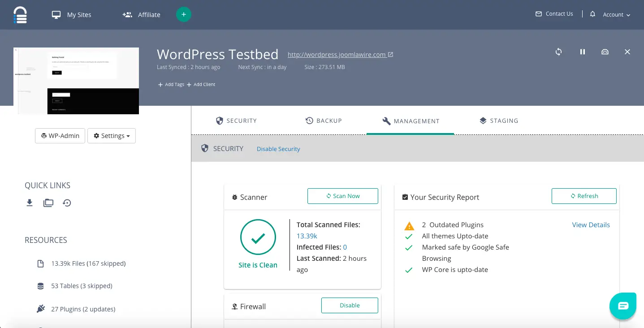Screen dimensions: 644x328
Task: Click the folders quick link icon
Action: (48, 203)
